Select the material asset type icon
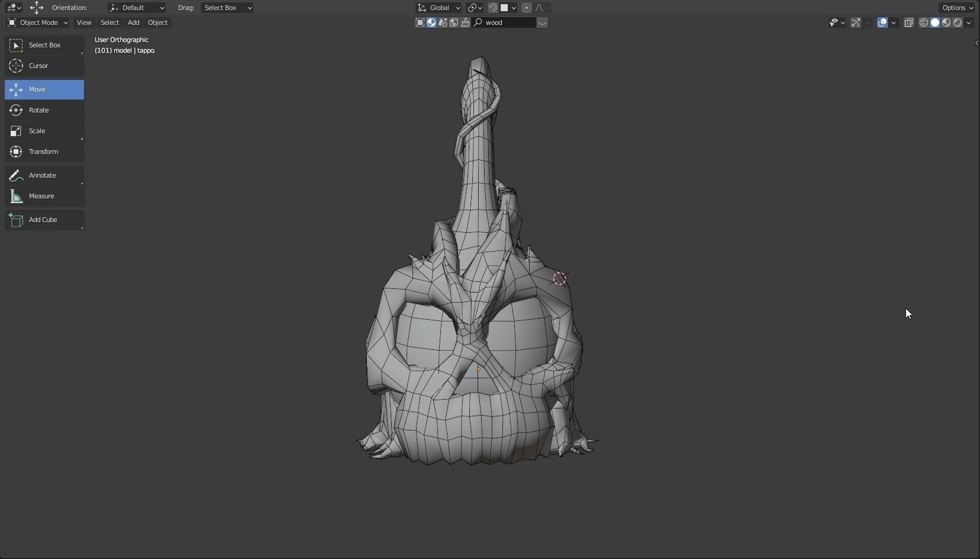The image size is (980, 559). (431, 23)
